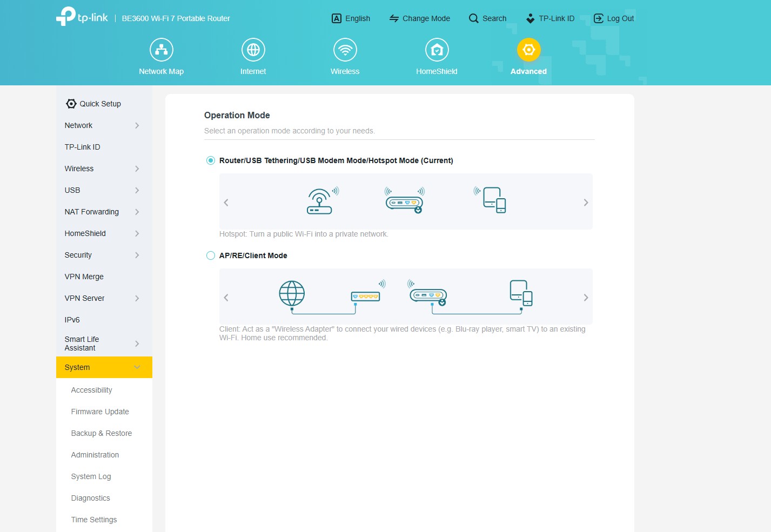This screenshot has width=771, height=532.
Task: Click the client devices illustration in AP mode
Action: tap(521, 293)
